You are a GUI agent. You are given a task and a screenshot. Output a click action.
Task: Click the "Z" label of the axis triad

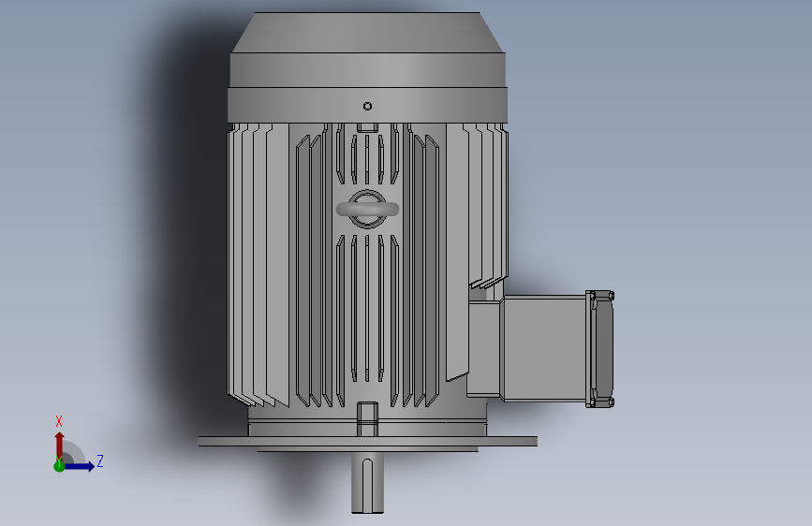coord(100,460)
